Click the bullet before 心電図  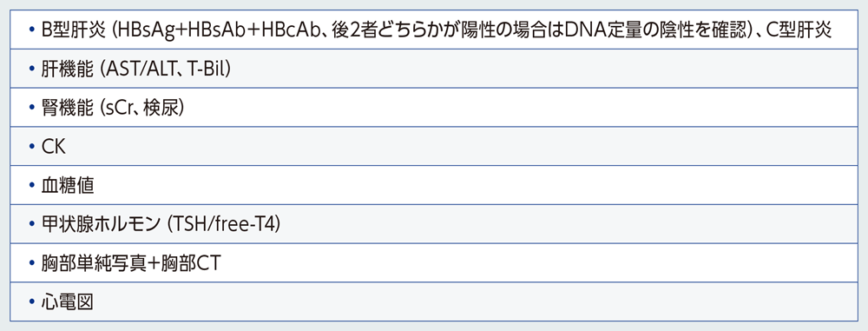31,301
